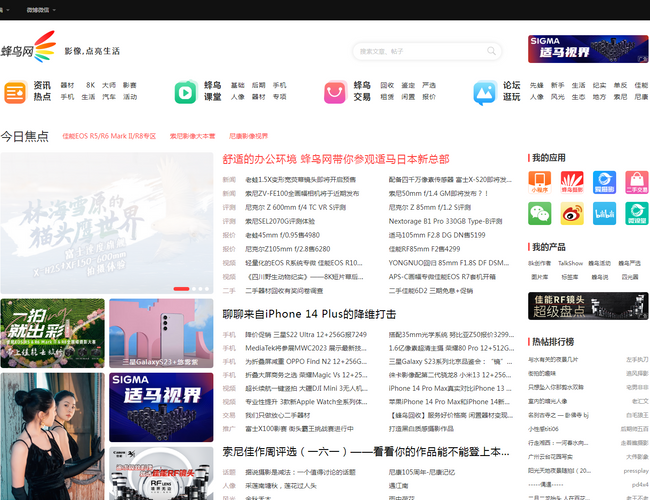Screen dimensions: 650x500
Task: Open the two women portrait thumbnail
Action: (x=52, y=436)
